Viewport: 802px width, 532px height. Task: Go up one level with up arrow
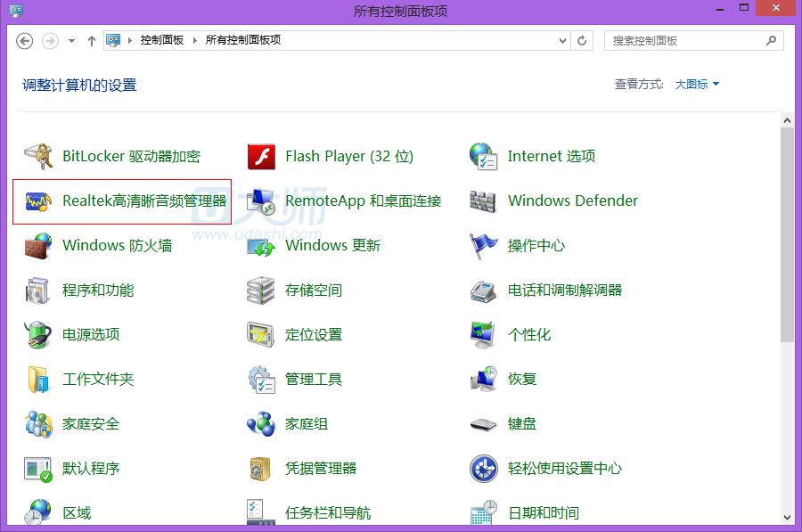tap(92, 41)
